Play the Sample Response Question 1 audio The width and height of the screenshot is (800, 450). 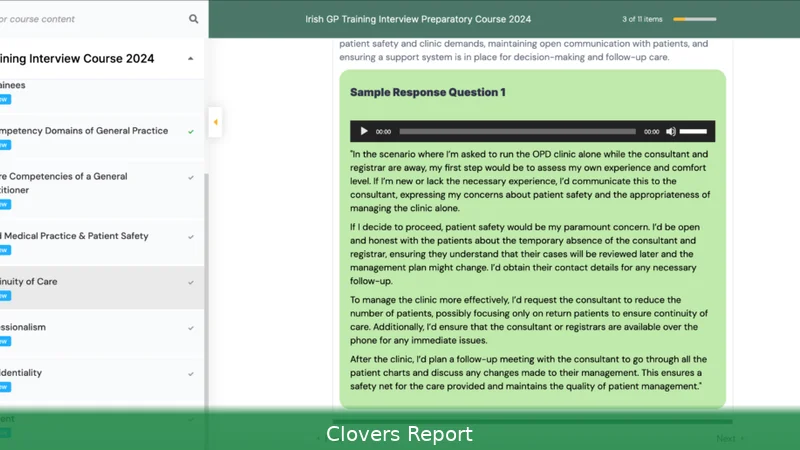point(364,131)
